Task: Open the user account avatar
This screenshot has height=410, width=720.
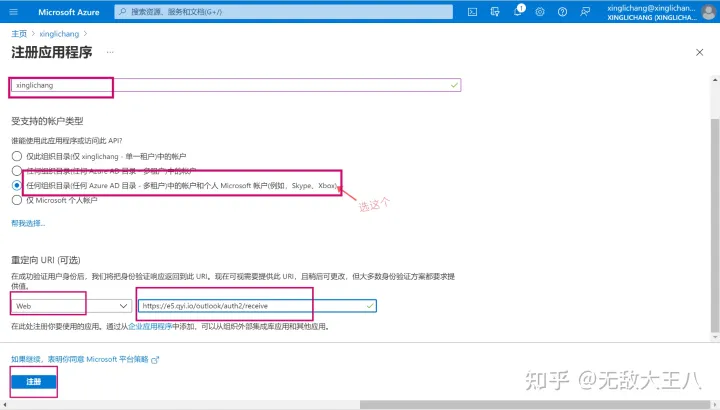Action: pos(708,12)
